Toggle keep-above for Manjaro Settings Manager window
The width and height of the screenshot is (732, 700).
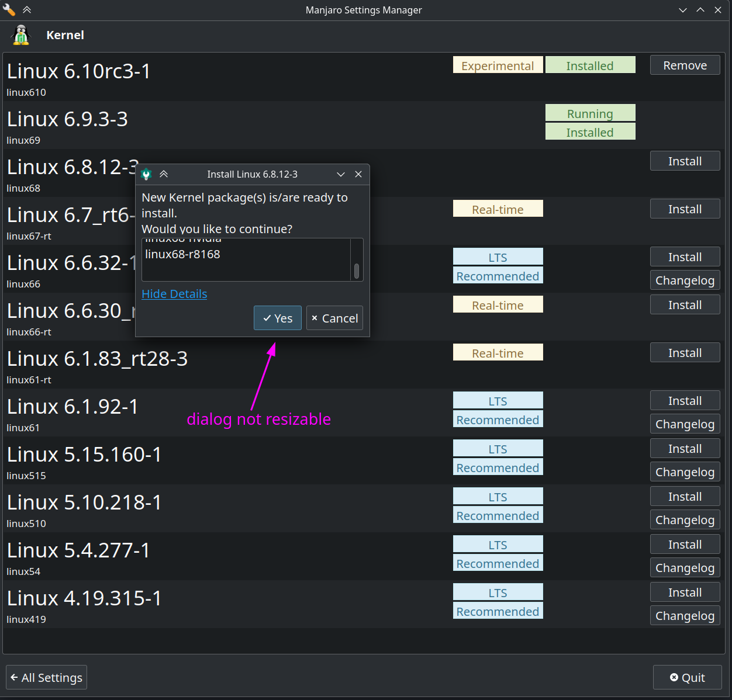point(27,10)
